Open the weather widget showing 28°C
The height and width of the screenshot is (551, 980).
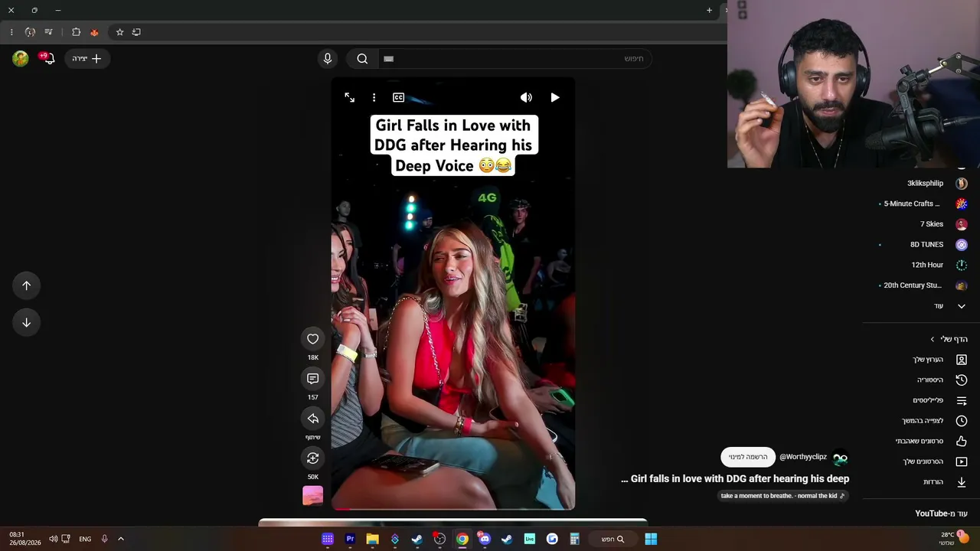point(953,539)
